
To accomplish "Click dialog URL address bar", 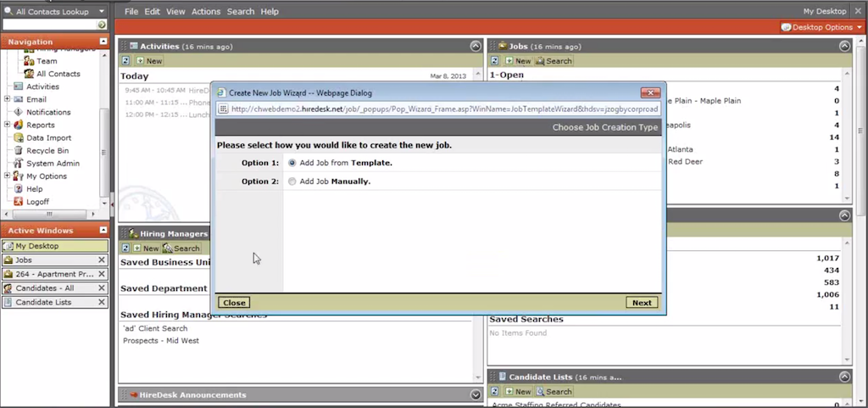I will coord(438,109).
